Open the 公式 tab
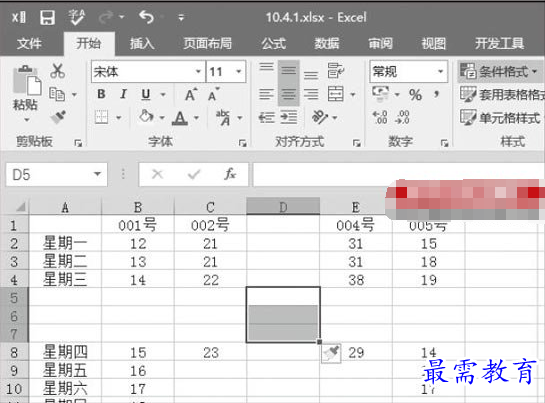This screenshot has height=403, width=545. (x=274, y=44)
